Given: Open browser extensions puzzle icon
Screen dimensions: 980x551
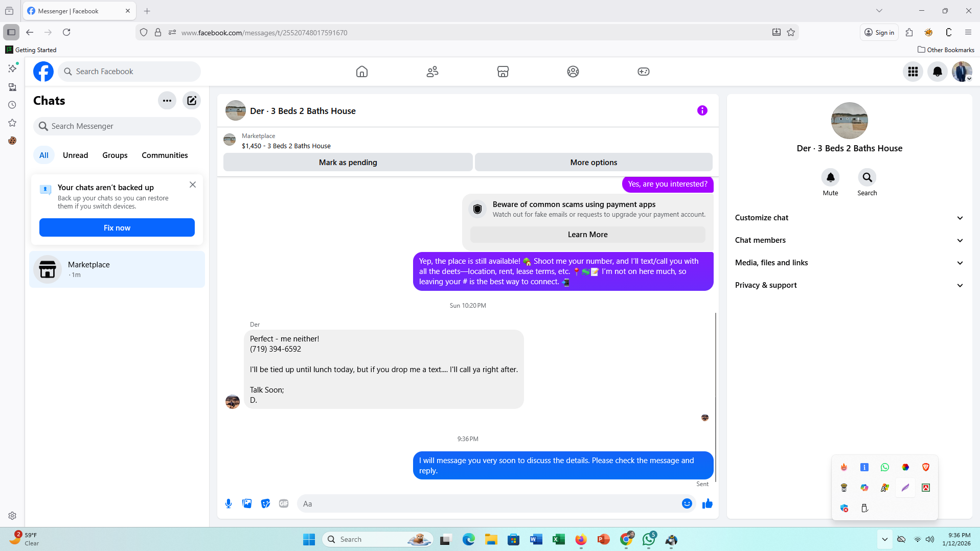Looking at the screenshot, I should tap(909, 32).
